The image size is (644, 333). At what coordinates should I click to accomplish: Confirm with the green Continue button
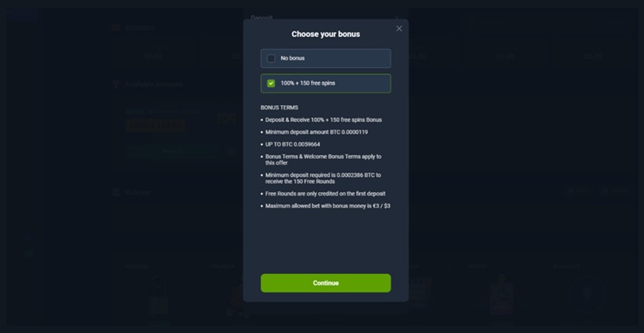326,283
